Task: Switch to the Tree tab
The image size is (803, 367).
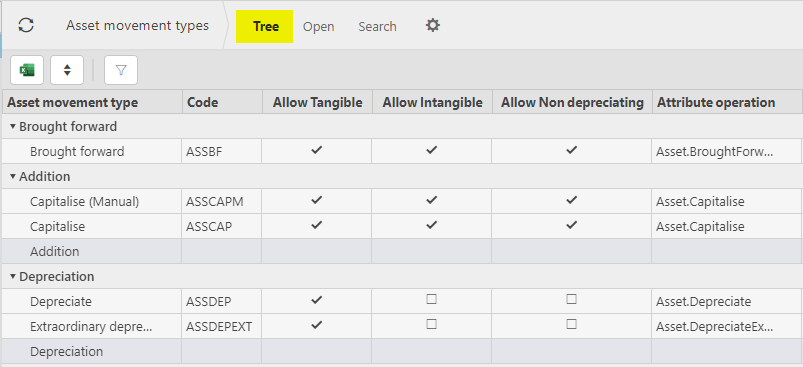Action: pyautogui.click(x=265, y=26)
